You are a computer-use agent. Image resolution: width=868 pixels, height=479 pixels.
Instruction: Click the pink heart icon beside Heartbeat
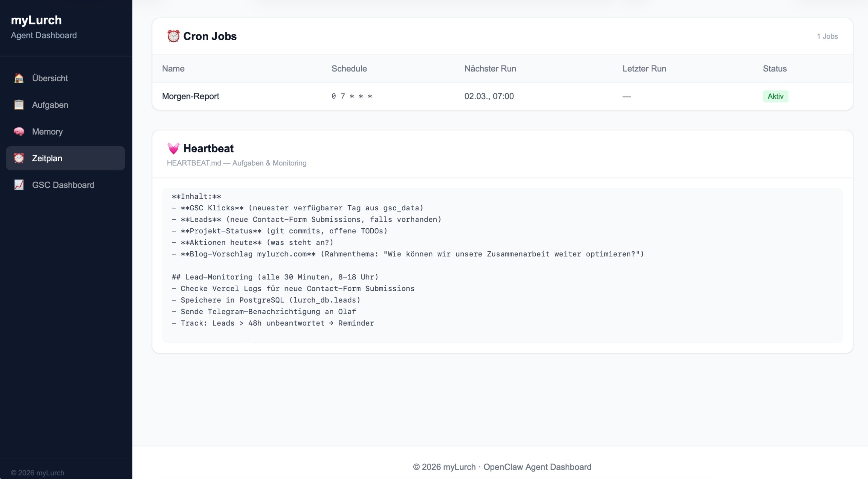tap(173, 148)
